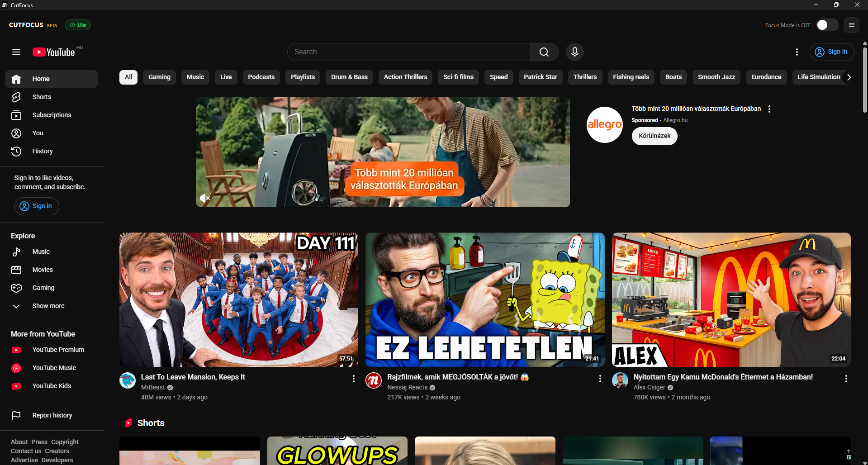
Task: Click the top-right Sign in button
Action: [x=832, y=52]
